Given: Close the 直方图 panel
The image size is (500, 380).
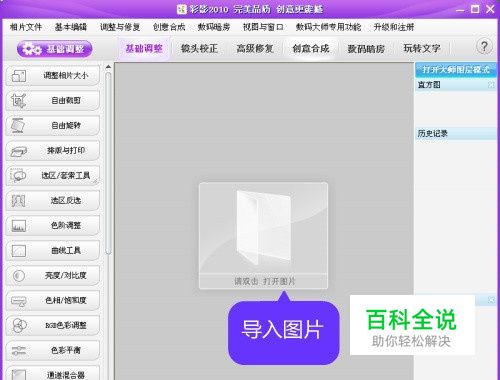Looking at the screenshot, I should (492, 85).
